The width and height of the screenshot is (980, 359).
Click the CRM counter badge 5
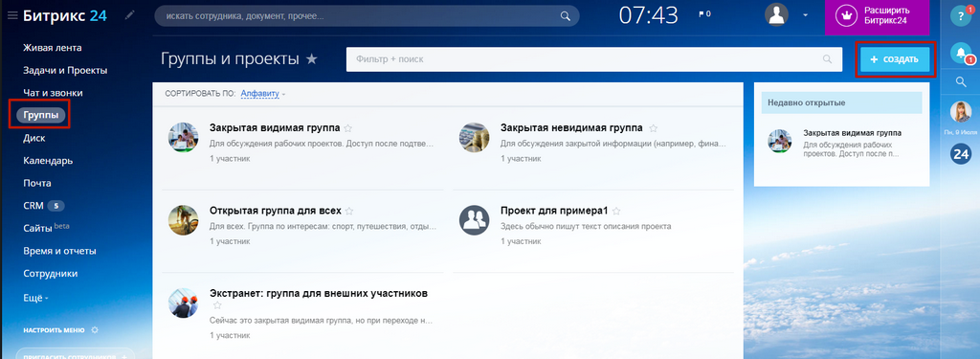coord(56,206)
